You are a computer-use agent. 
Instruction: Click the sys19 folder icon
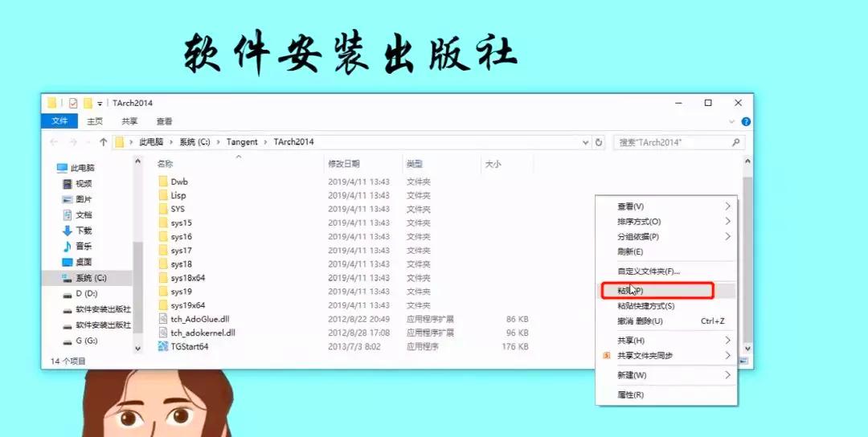pyautogui.click(x=162, y=292)
